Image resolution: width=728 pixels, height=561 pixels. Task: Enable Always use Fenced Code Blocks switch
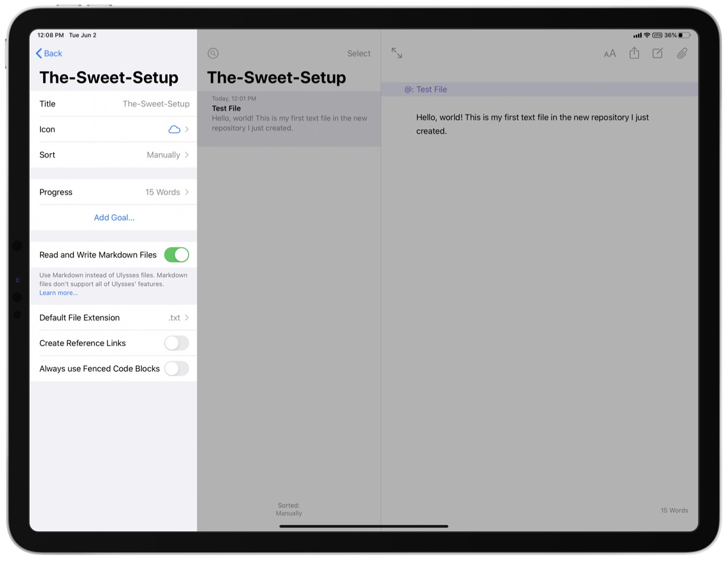(x=177, y=369)
